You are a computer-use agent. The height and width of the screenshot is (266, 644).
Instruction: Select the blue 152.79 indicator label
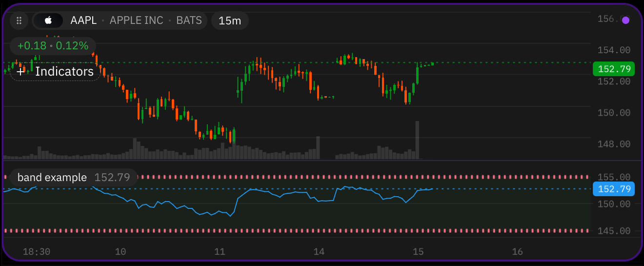point(613,189)
